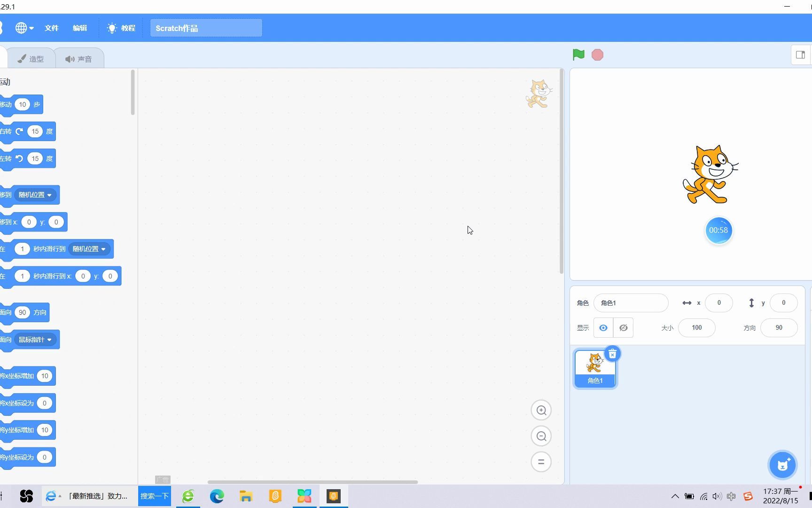
Task: Open 教程 tutorials
Action: (121, 28)
